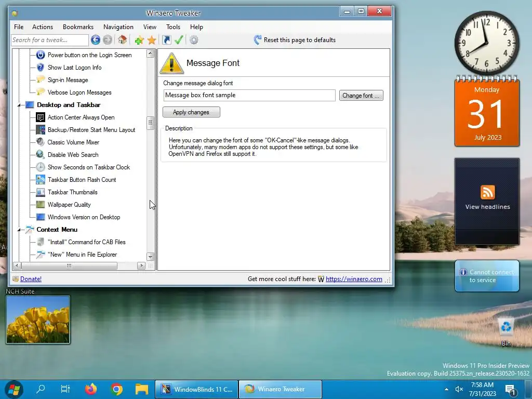Open the Actions menu

[43, 27]
